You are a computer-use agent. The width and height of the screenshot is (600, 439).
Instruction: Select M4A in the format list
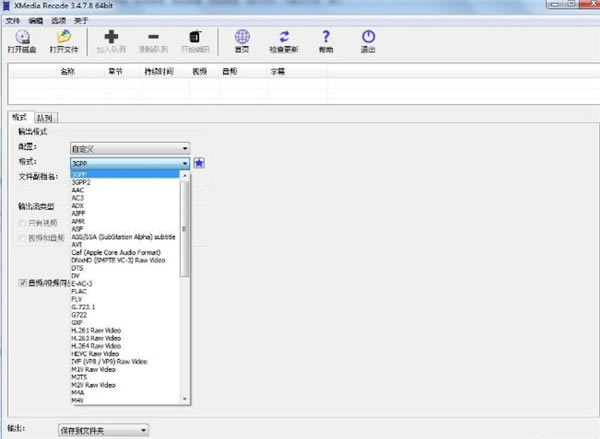click(x=125, y=393)
